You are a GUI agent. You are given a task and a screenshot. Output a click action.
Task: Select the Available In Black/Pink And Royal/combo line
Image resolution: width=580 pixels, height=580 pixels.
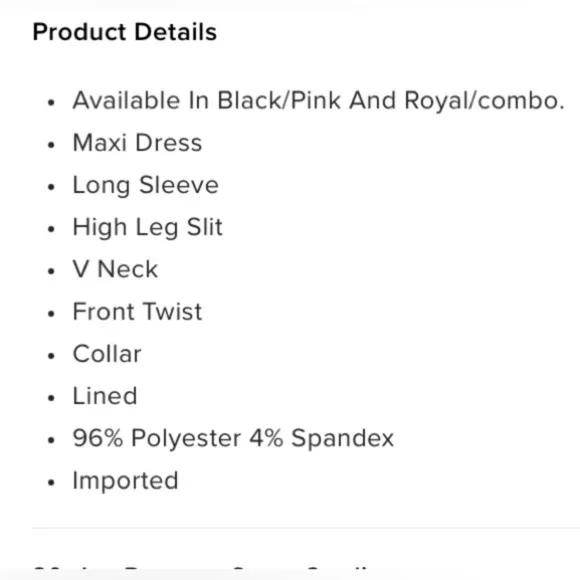(x=318, y=100)
